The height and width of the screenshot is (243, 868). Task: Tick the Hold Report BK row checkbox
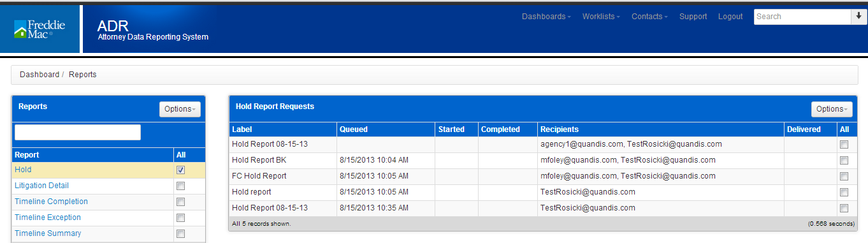tap(844, 161)
